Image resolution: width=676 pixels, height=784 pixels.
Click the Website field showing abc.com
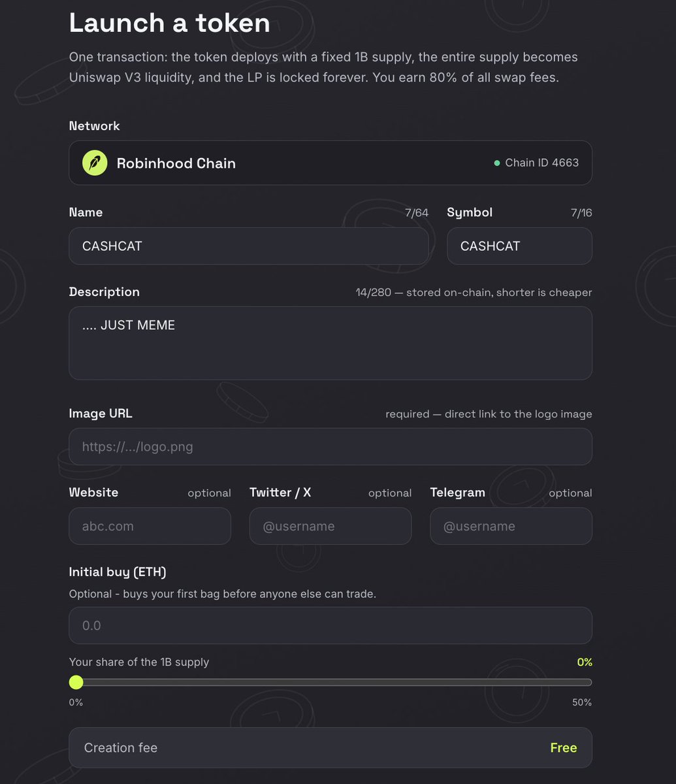coord(150,526)
